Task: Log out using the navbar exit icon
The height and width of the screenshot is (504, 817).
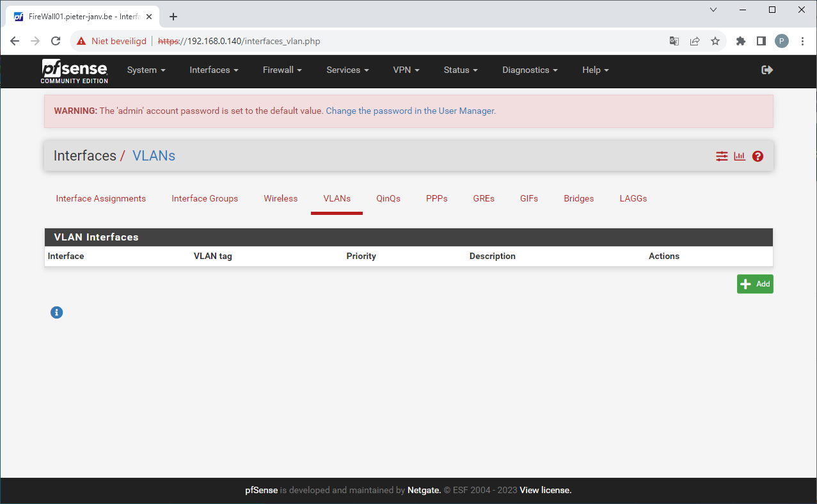Action: point(766,70)
